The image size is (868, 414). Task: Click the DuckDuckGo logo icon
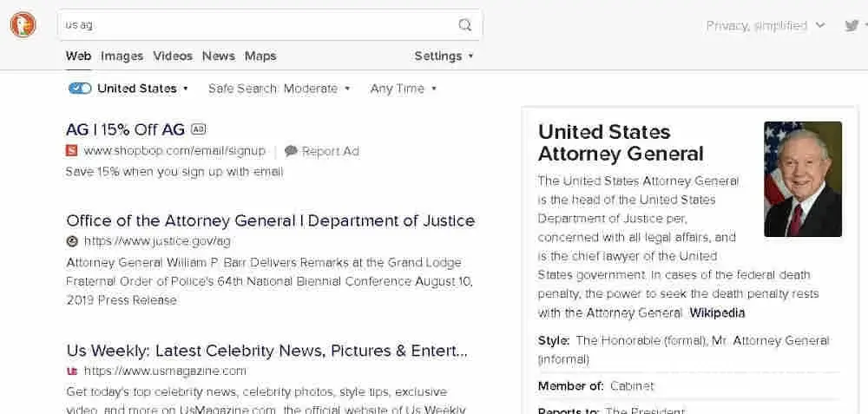point(23,25)
